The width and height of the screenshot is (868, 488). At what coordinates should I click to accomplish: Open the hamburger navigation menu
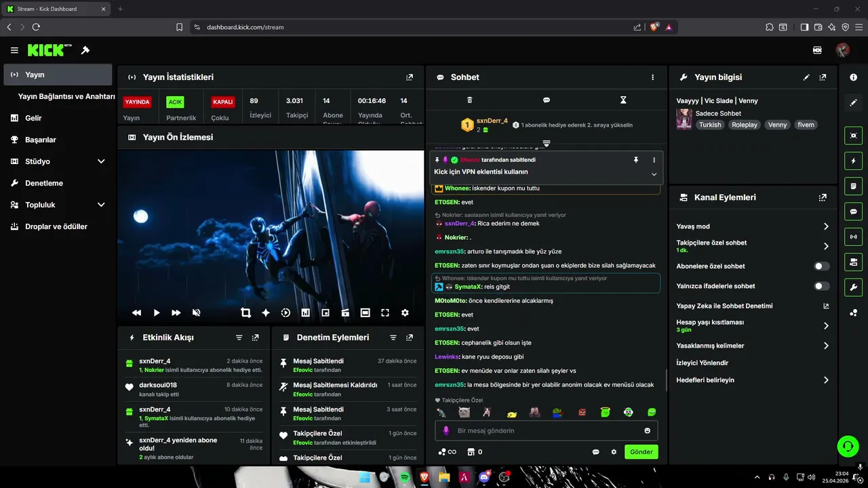[14, 50]
